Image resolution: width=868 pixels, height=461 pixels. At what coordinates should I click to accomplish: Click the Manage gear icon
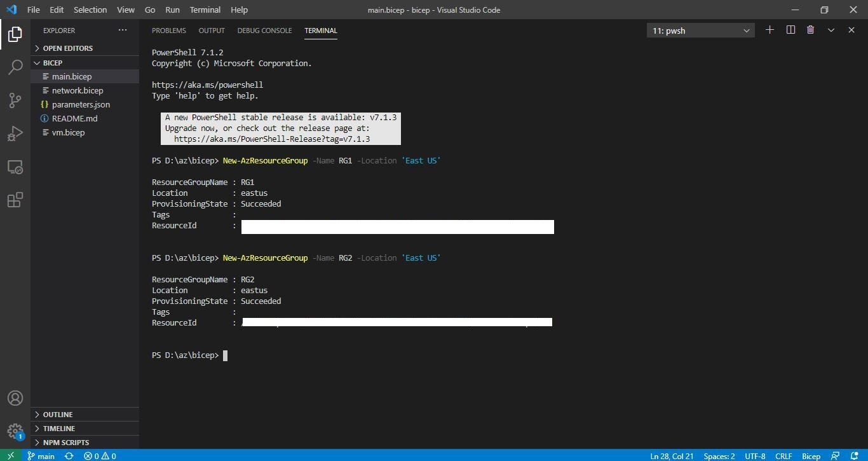(x=15, y=431)
